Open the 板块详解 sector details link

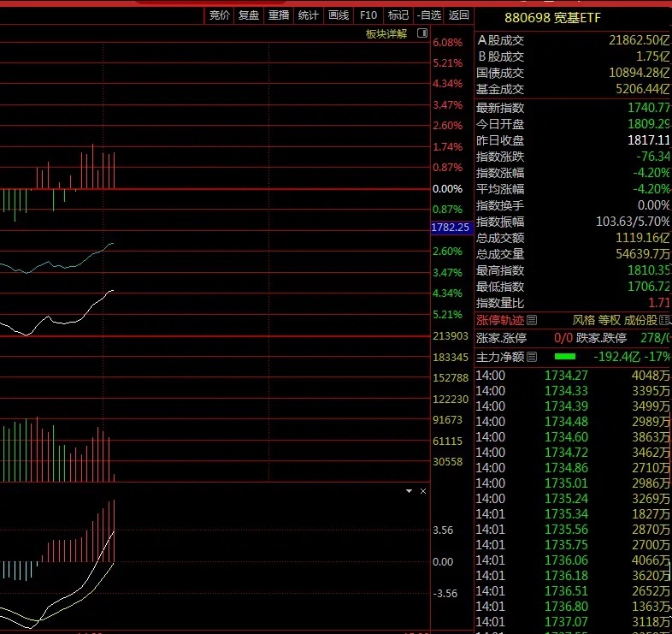(x=386, y=34)
